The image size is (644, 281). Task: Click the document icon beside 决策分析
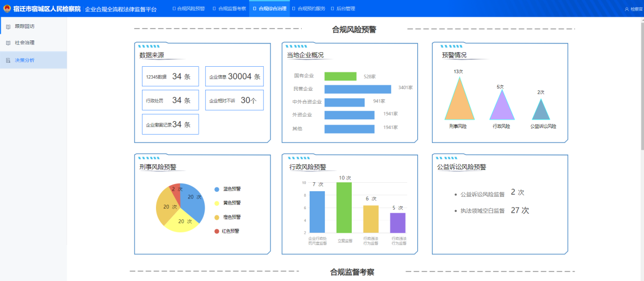(8, 60)
